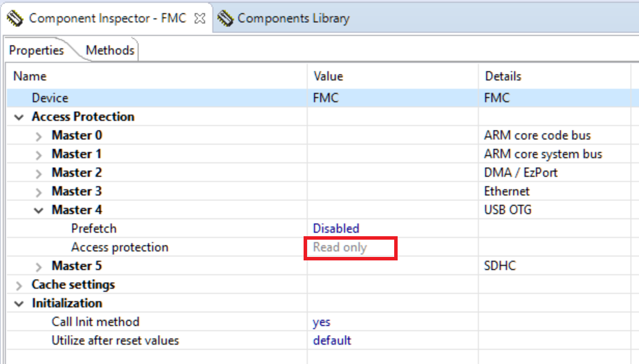The height and width of the screenshot is (364, 639).
Task: Collapse the Initialization group
Action: point(19,303)
